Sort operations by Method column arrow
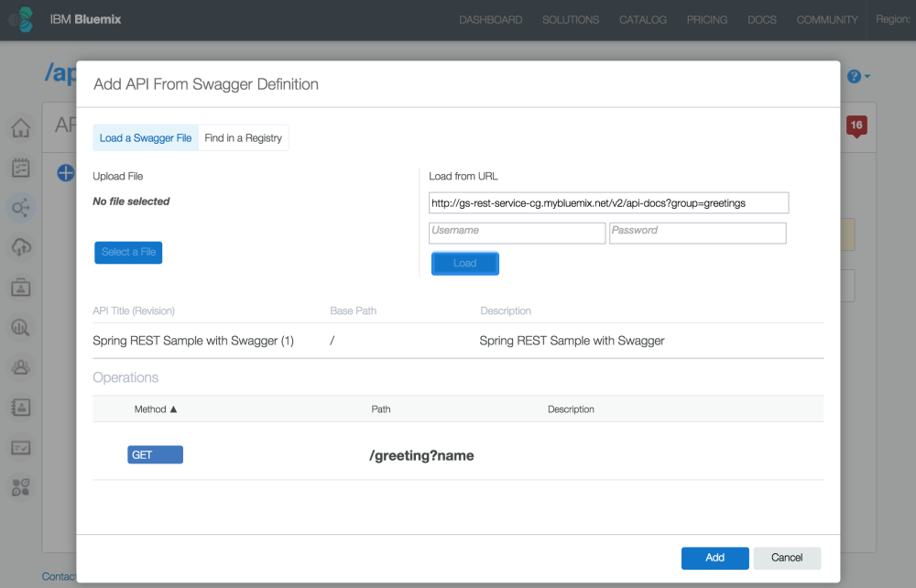This screenshot has width=916, height=588. (173, 409)
